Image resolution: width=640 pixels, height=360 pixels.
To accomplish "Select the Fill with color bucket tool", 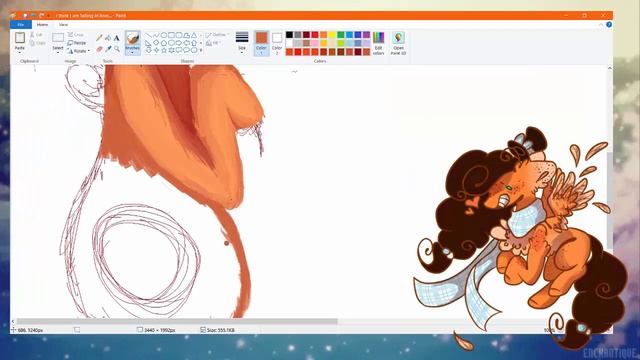I will [x=108, y=38].
